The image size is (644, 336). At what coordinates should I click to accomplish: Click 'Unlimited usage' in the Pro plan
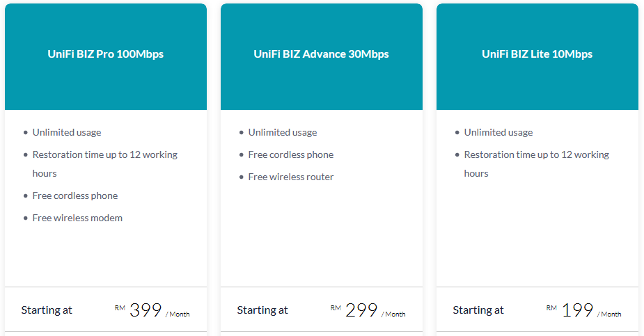coord(67,132)
